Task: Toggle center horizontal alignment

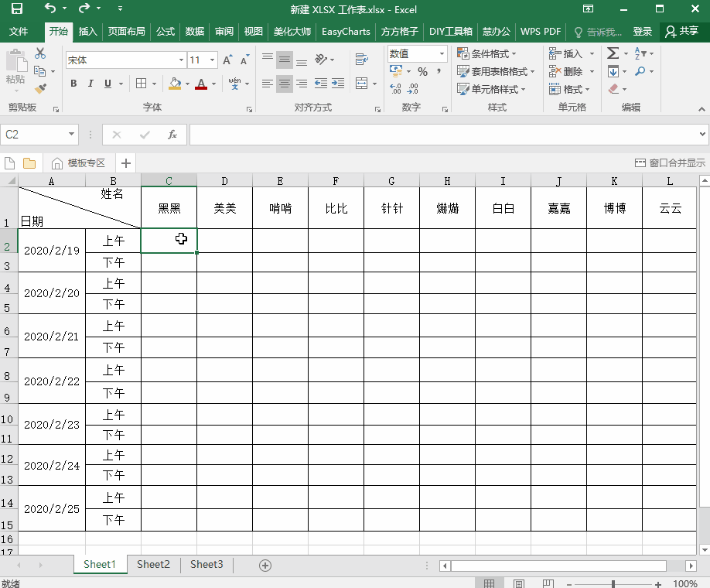Action: 285,84
